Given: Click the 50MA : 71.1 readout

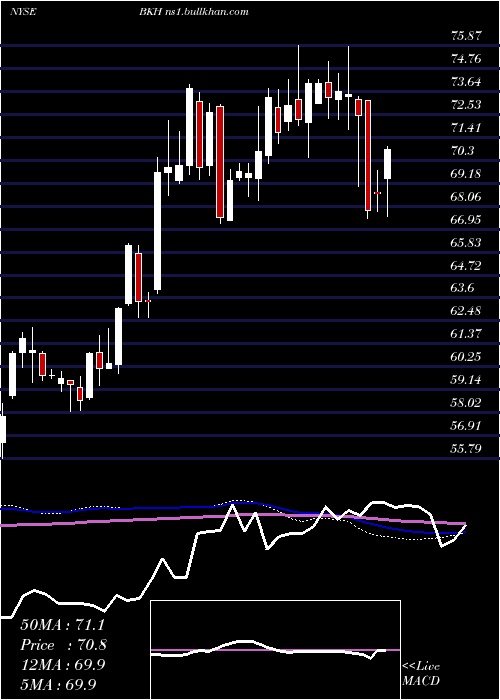Looking at the screenshot, I should tap(62, 625).
